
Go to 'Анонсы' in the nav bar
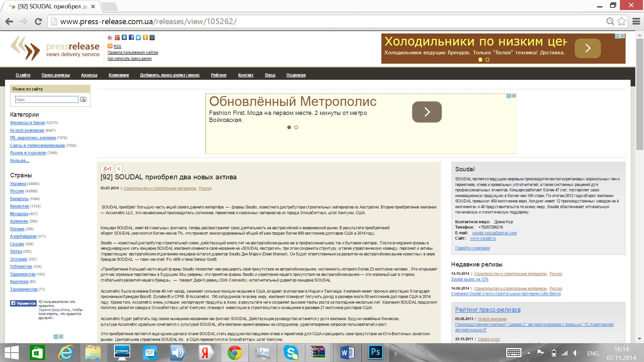pos(89,75)
